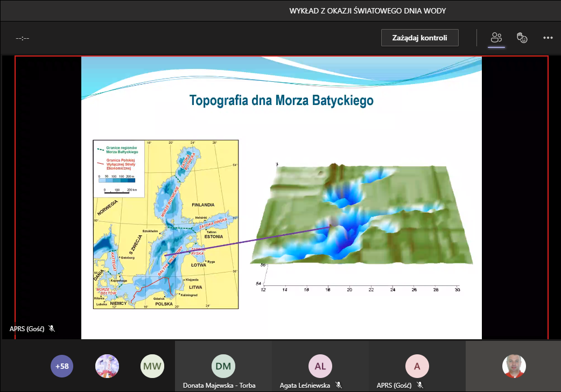Click the Agata Leśniewska name label
Image resolution: width=561 pixels, height=392 pixels.
[305, 386]
